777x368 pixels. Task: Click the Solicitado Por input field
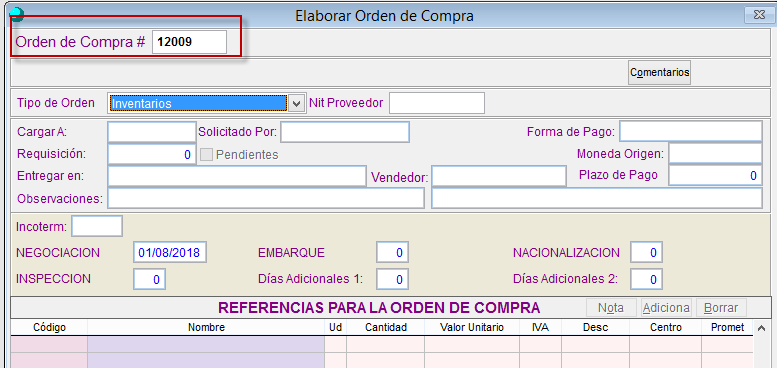click(345, 132)
